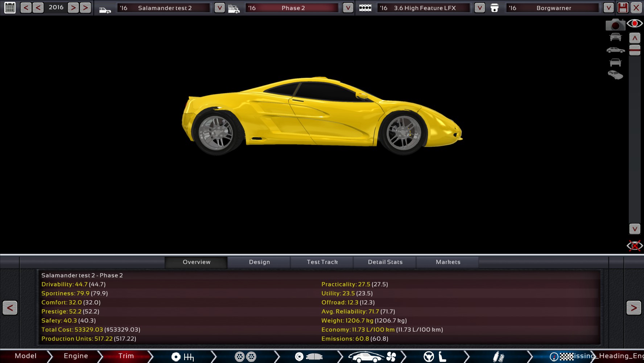The image size is (644, 363).
Task: Open the gearbox and drivetrain step icon
Action: 182,357
